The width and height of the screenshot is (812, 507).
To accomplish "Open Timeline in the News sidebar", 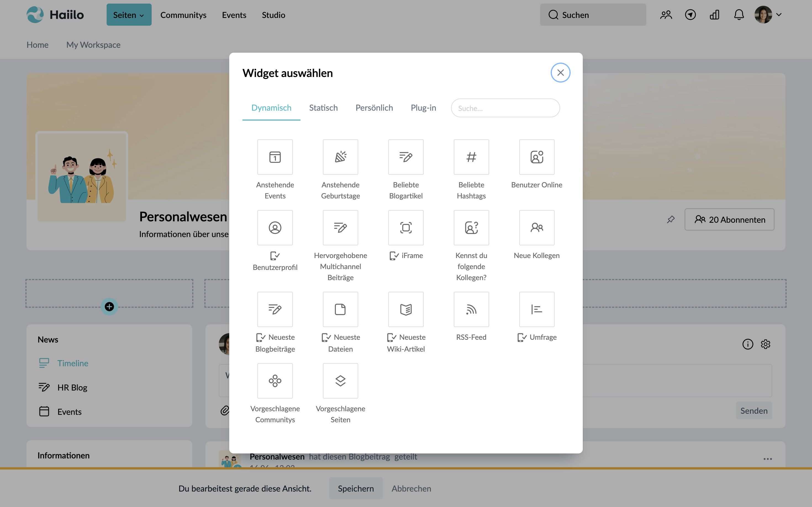I will [64, 363].
